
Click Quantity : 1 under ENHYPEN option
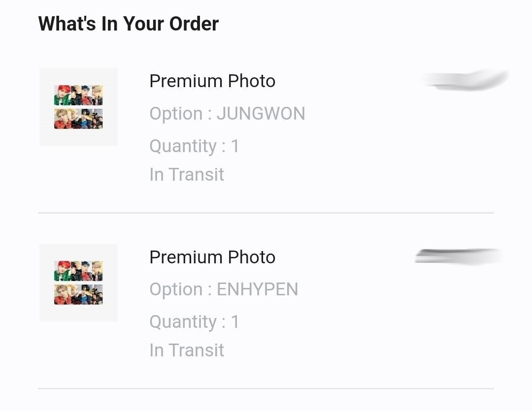[194, 322]
